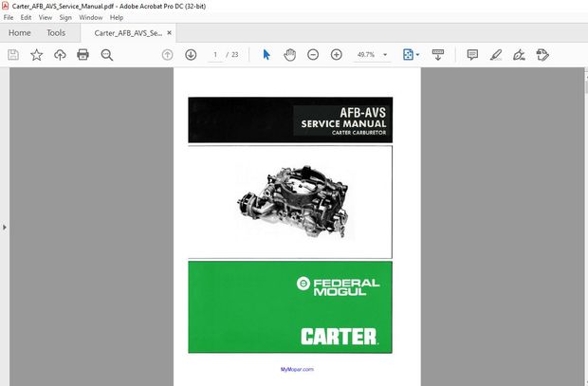Click the 49.7% zoom value field

tap(366, 55)
